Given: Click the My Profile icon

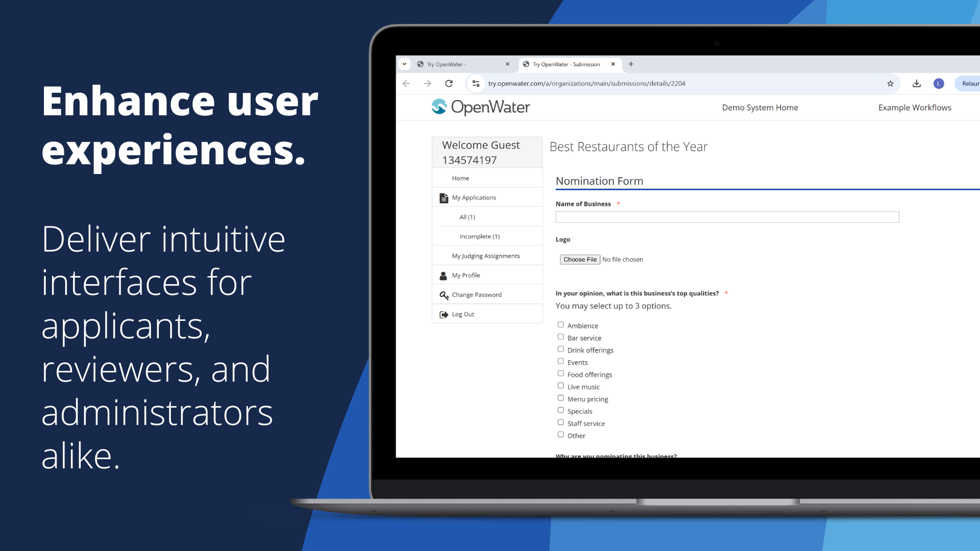Looking at the screenshot, I should point(444,275).
